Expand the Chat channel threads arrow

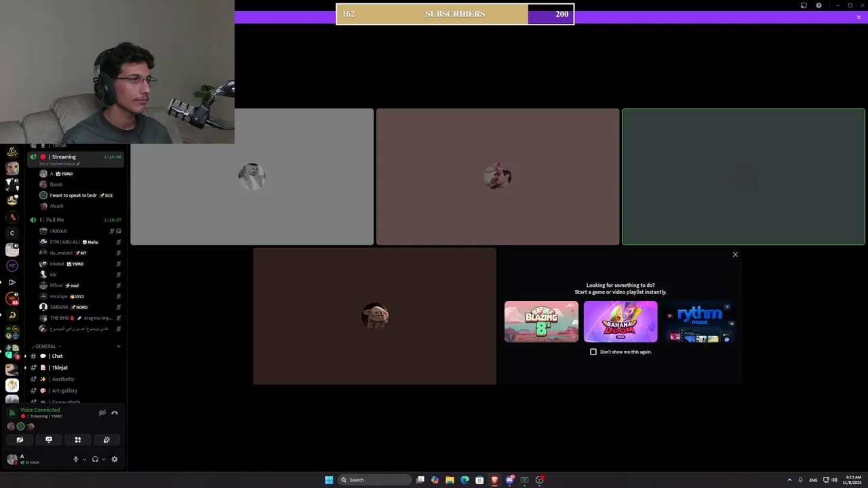(26, 356)
